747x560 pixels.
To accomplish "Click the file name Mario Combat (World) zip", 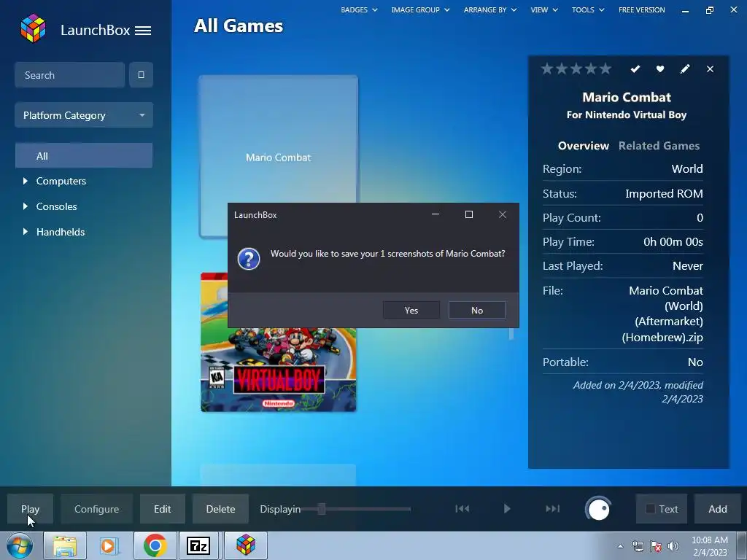I will coord(662,314).
